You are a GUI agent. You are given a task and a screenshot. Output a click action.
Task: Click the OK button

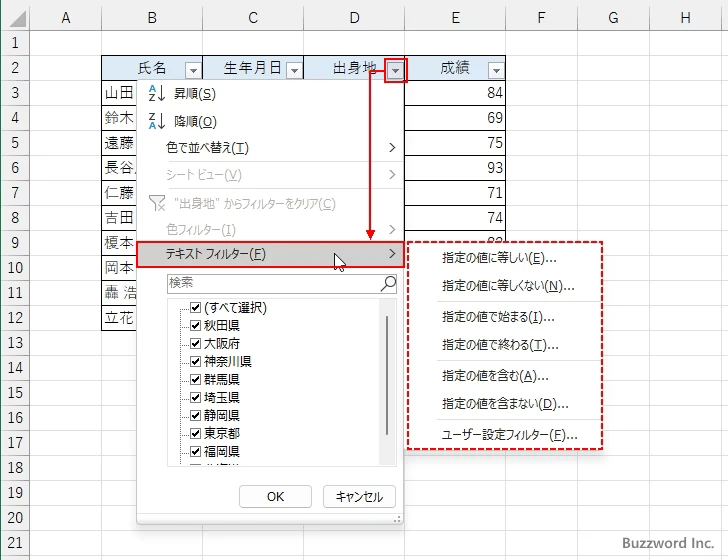[275, 497]
